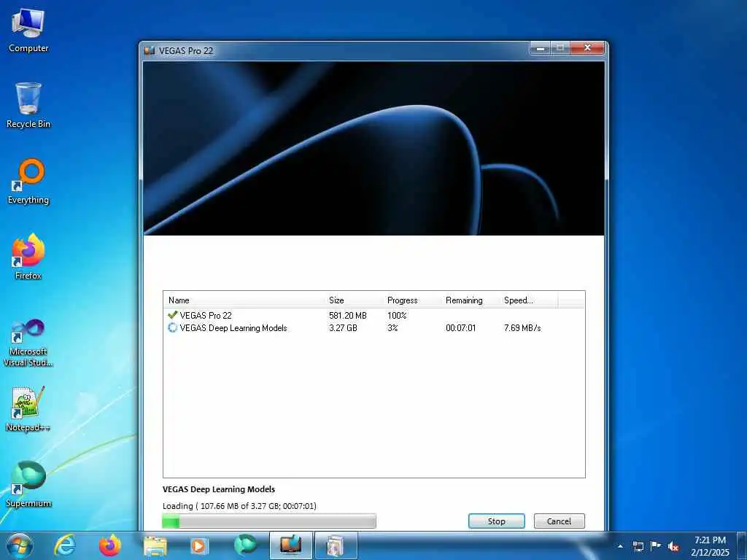This screenshot has width=747, height=560.
Task: Open the Microsoft Visual Studio desktop shortcut
Action: pos(28,343)
